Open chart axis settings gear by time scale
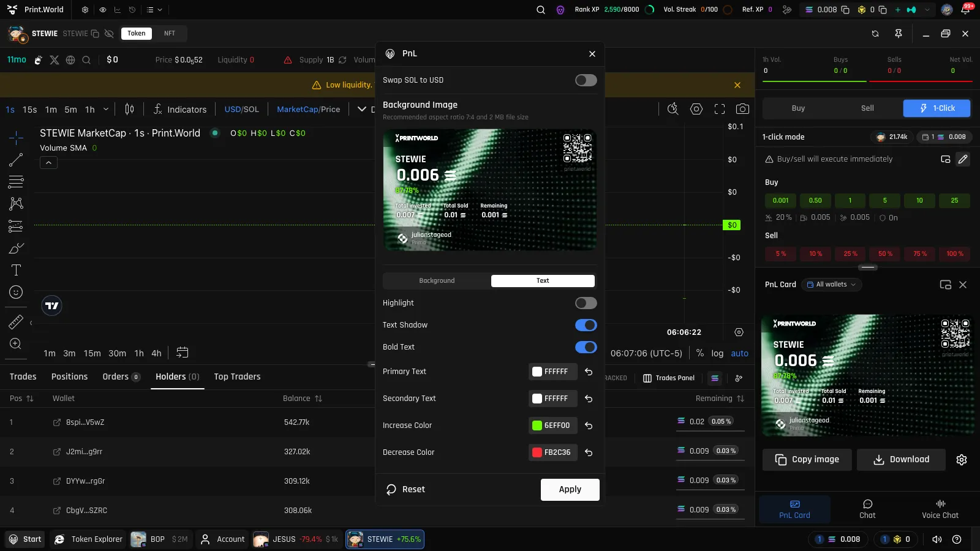Screen dimensions: 980x551 (739, 332)
